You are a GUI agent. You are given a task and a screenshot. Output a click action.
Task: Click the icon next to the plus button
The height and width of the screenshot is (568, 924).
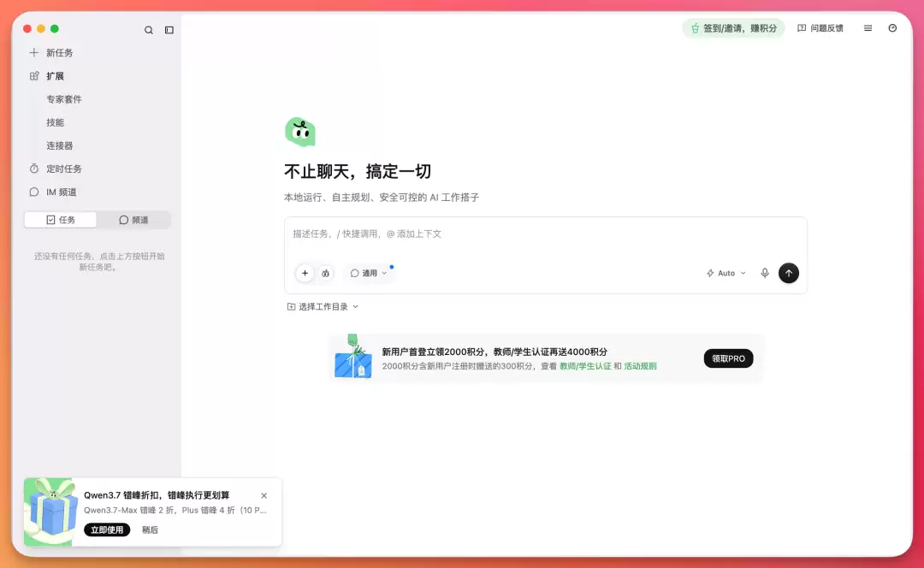click(x=325, y=273)
